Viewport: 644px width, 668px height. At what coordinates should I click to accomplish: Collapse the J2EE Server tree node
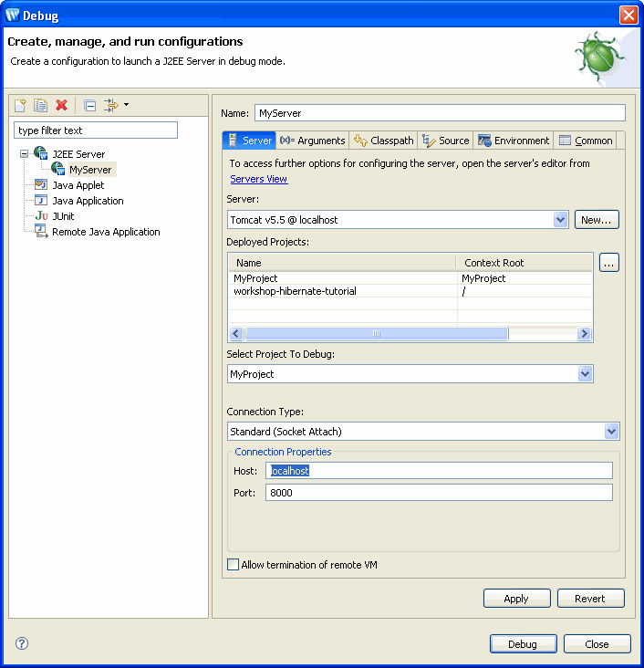[x=25, y=154]
